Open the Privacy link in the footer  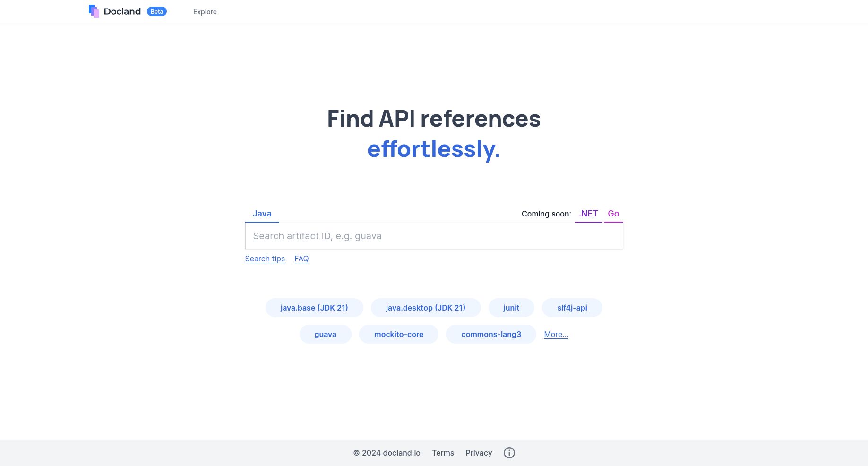tap(479, 453)
